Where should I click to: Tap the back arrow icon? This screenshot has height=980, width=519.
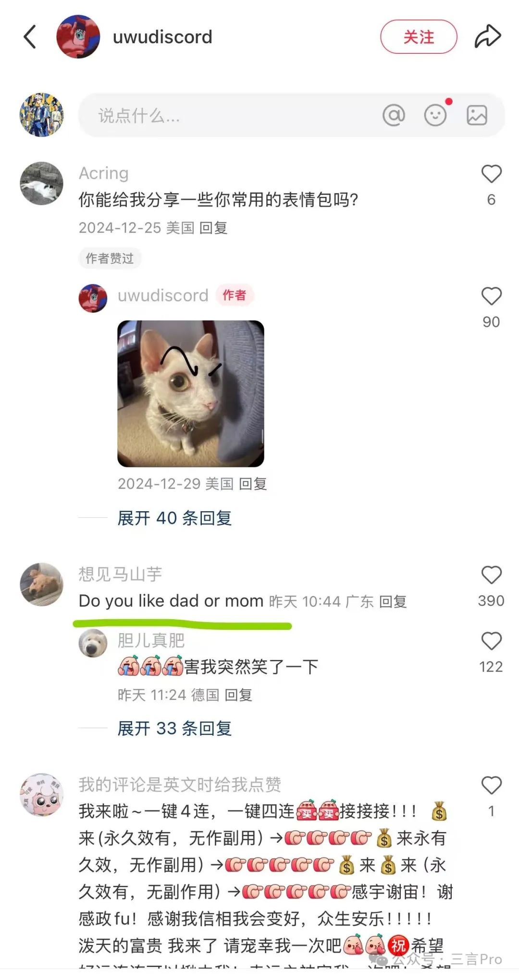30,37
